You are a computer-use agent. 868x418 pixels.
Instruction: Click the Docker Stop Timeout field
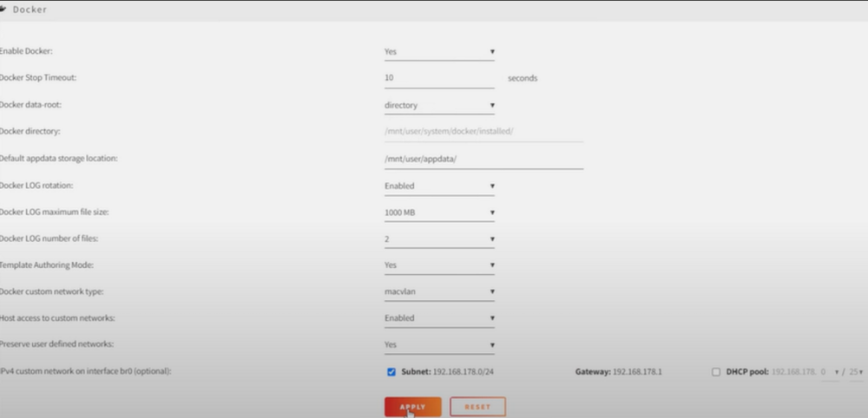[439, 78]
